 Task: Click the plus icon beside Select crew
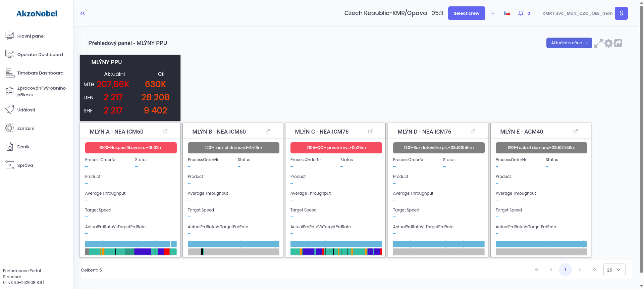pos(493,13)
